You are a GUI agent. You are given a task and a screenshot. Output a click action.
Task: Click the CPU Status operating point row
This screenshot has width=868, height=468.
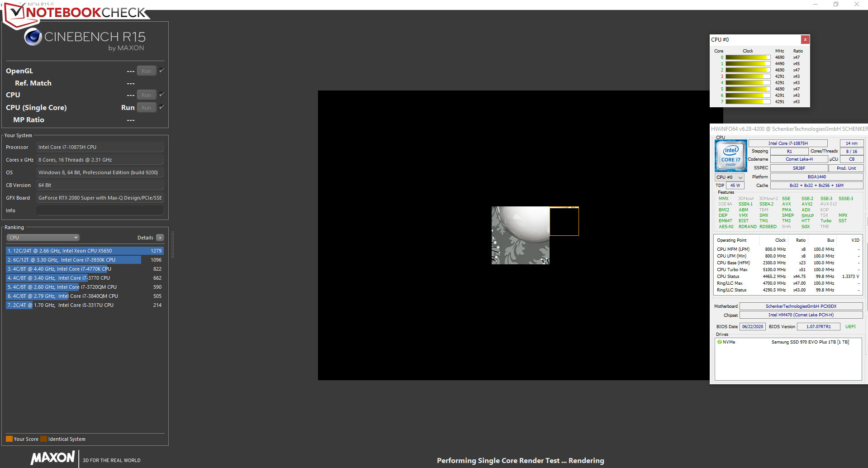pyautogui.click(x=788, y=277)
